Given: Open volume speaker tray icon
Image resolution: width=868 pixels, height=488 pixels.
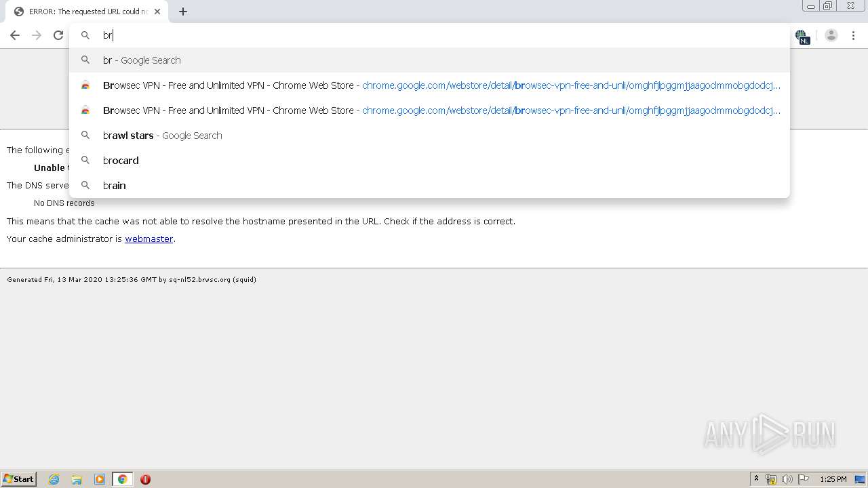Looking at the screenshot, I should coord(787,479).
